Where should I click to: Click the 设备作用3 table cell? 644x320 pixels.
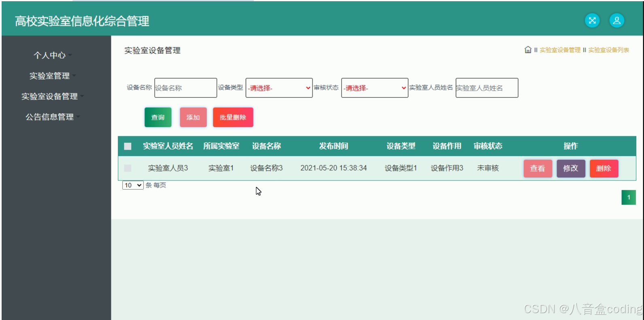pyautogui.click(x=447, y=168)
